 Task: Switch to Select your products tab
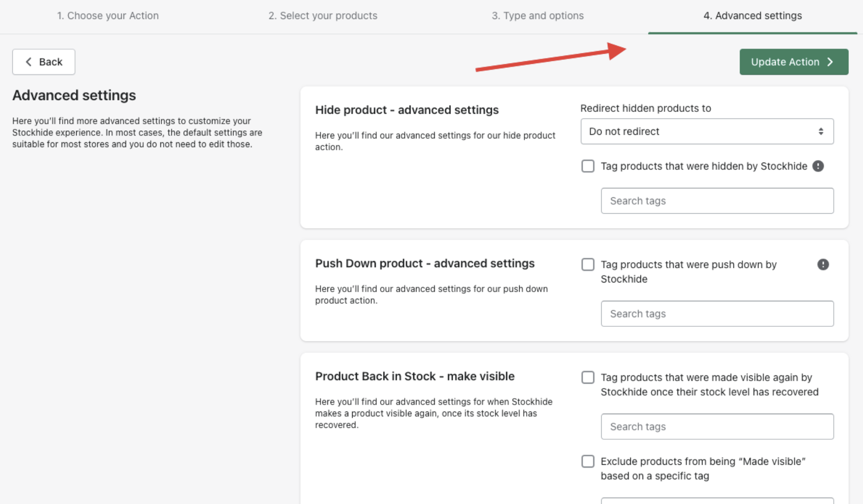point(323,16)
